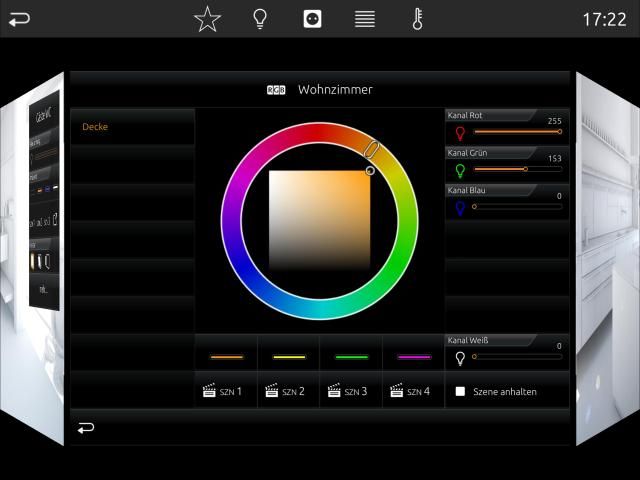Click the back arrow in top-left corner

coord(19,19)
